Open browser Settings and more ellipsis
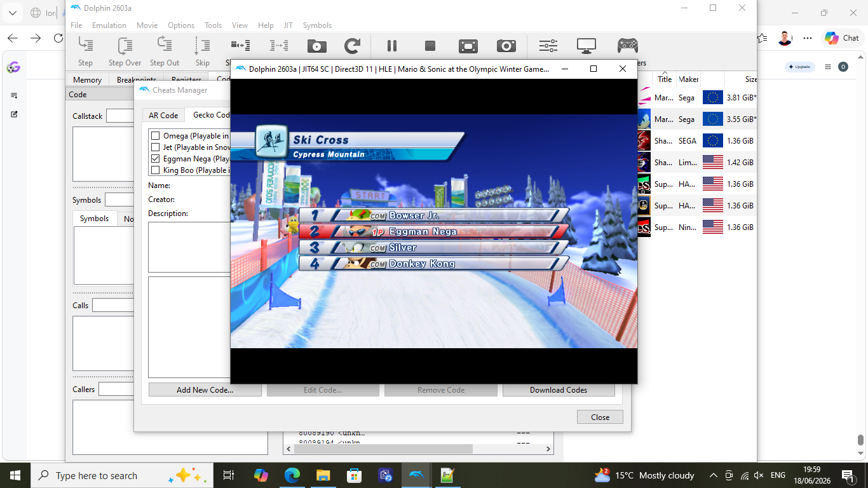The image size is (868, 488). [808, 38]
